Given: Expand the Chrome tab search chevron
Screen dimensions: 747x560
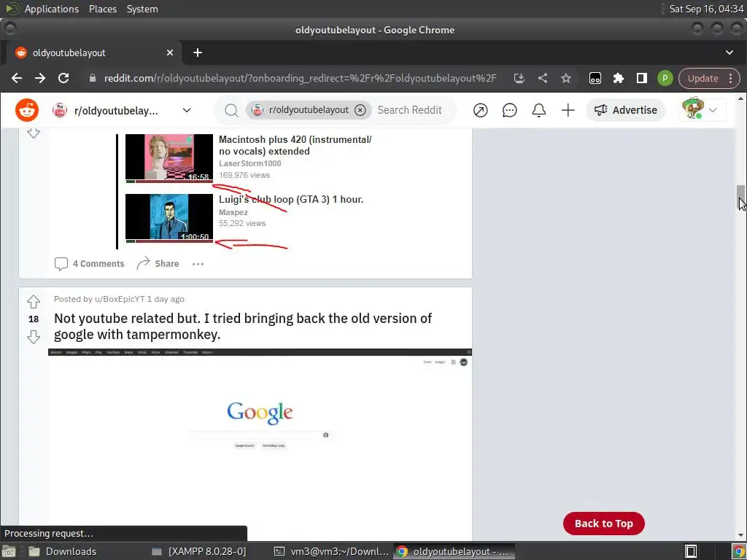Looking at the screenshot, I should point(729,52).
